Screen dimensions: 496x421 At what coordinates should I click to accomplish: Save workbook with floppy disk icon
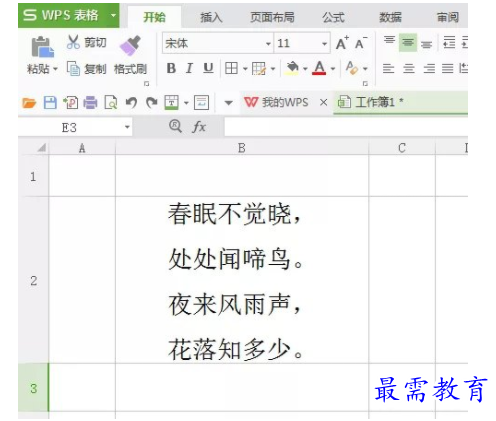tap(50, 103)
